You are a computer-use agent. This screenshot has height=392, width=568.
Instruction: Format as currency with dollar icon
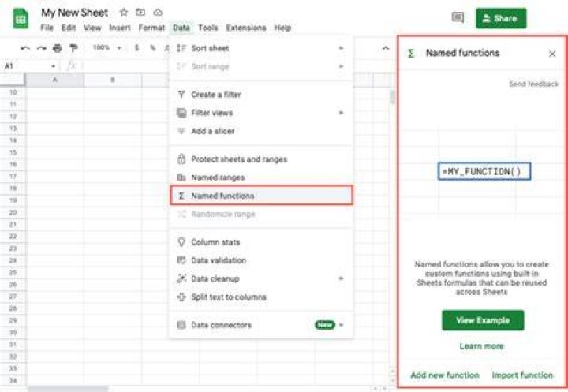(136, 48)
